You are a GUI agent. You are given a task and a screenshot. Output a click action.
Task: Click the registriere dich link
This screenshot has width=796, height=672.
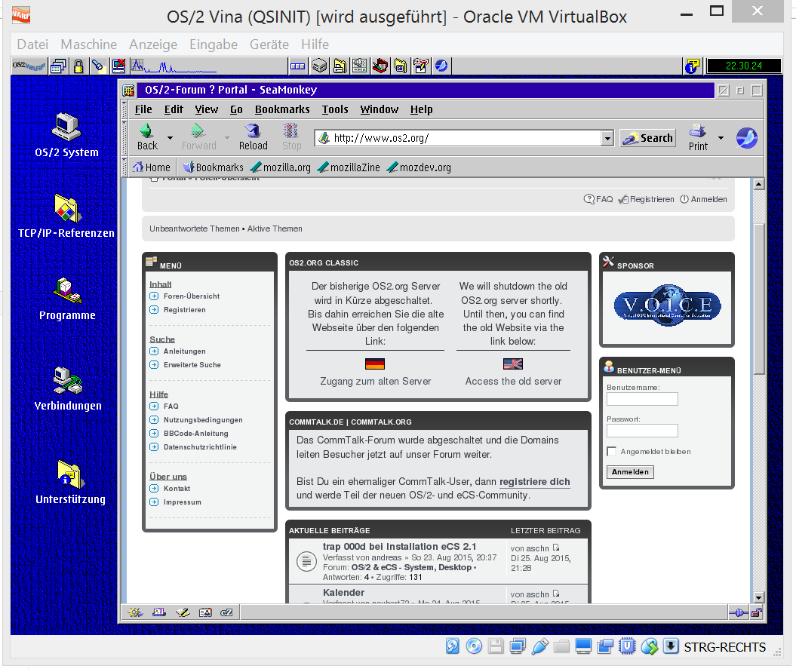[534, 482]
